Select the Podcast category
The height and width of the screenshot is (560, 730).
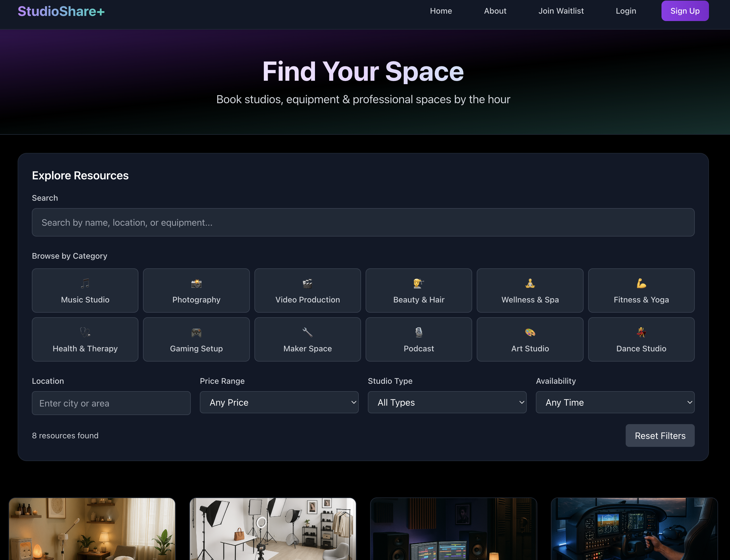click(x=419, y=339)
